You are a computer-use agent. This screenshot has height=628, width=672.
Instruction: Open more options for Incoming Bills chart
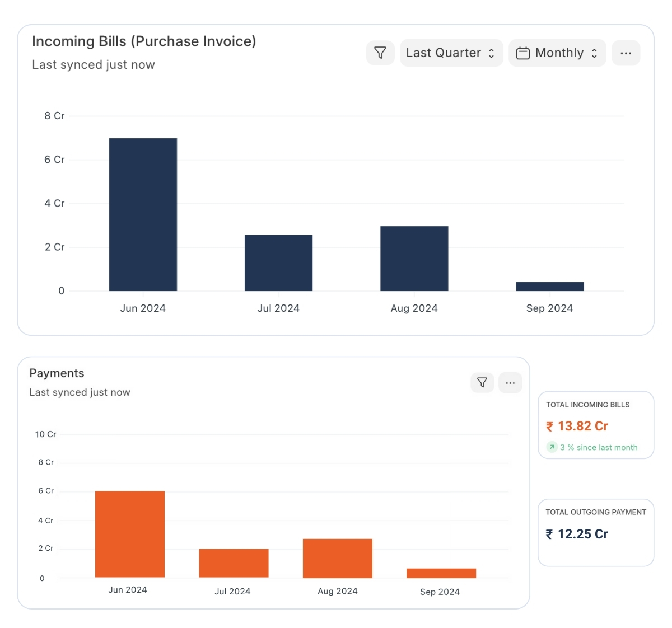tap(626, 53)
